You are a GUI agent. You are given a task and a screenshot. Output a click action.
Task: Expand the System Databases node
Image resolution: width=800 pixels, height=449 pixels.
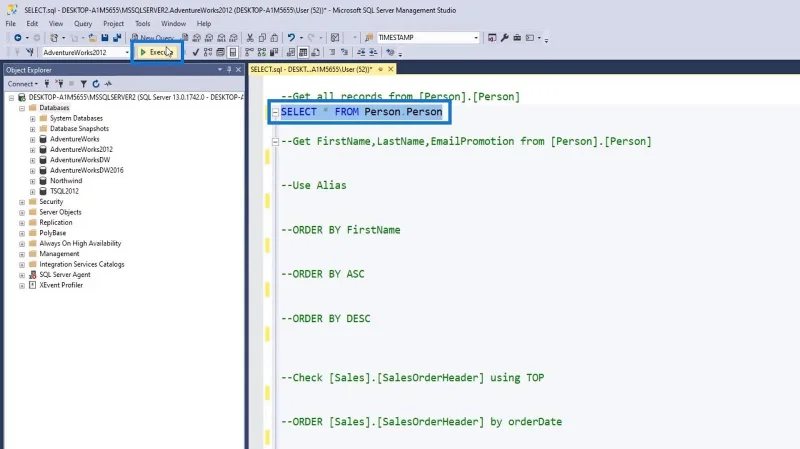click(x=32, y=118)
